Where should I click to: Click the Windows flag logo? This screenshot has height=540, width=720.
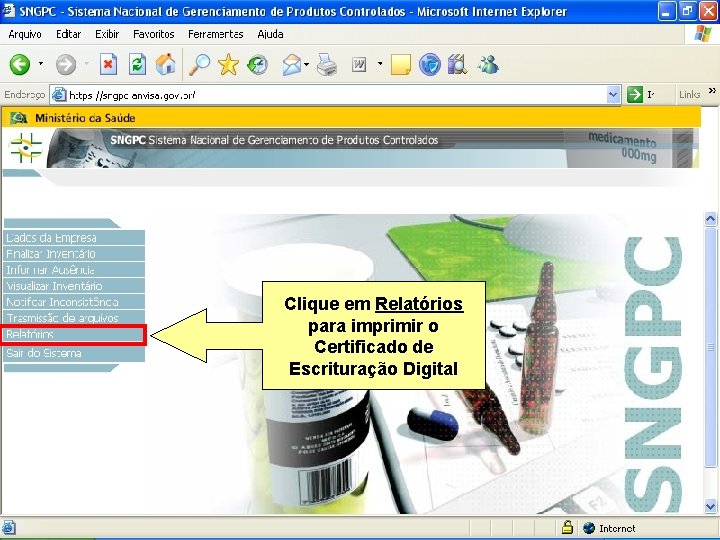click(703, 34)
